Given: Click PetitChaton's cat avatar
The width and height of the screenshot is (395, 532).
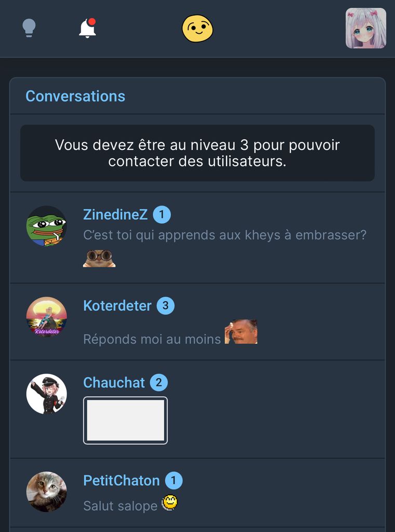Looking at the screenshot, I should click(x=47, y=491).
